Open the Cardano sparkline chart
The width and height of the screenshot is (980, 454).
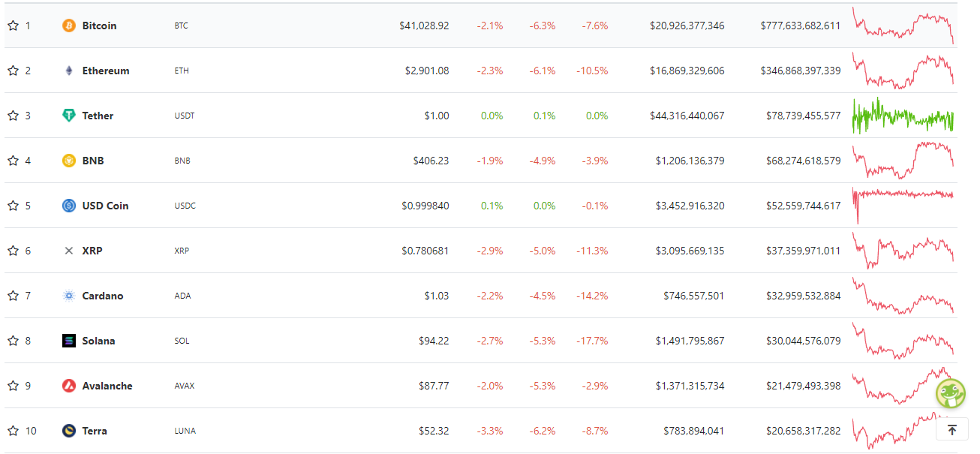click(x=903, y=296)
